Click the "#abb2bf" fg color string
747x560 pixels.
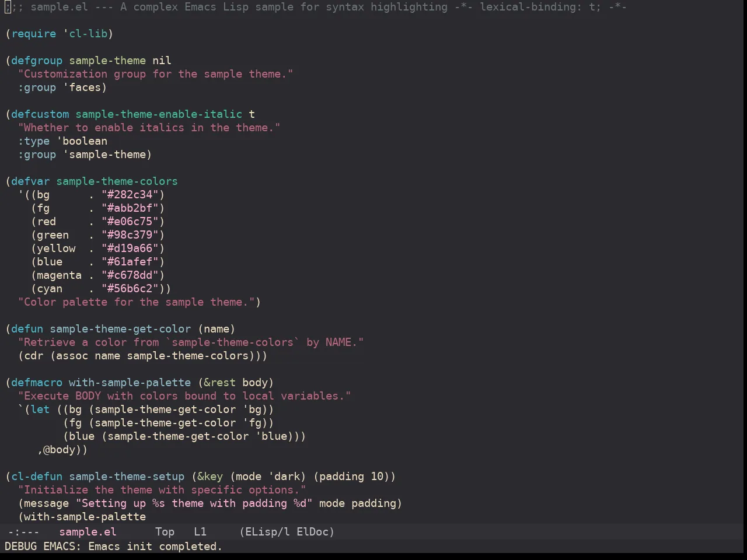point(130,208)
